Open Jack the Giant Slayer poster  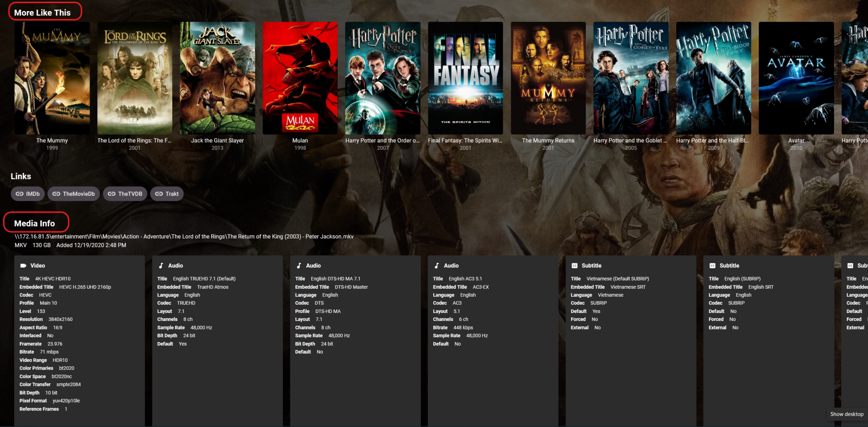coord(217,78)
